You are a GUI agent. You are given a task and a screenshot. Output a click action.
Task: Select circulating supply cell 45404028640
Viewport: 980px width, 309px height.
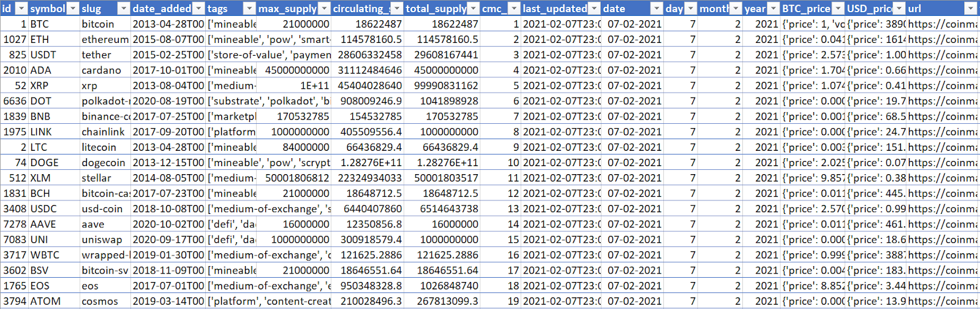(367, 85)
